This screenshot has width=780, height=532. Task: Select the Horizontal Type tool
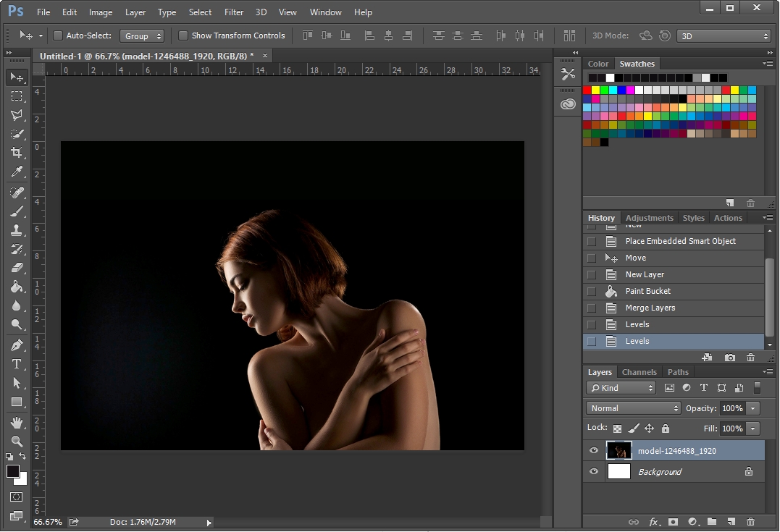tap(17, 364)
